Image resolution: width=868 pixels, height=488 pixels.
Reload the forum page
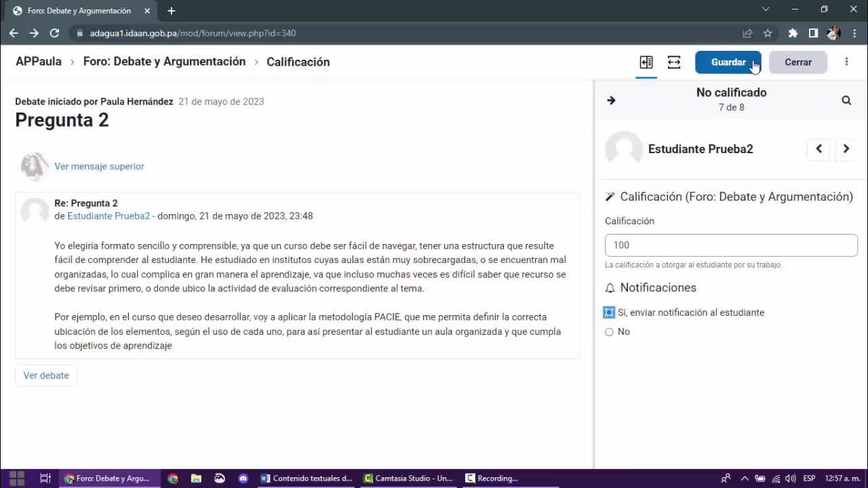point(55,33)
